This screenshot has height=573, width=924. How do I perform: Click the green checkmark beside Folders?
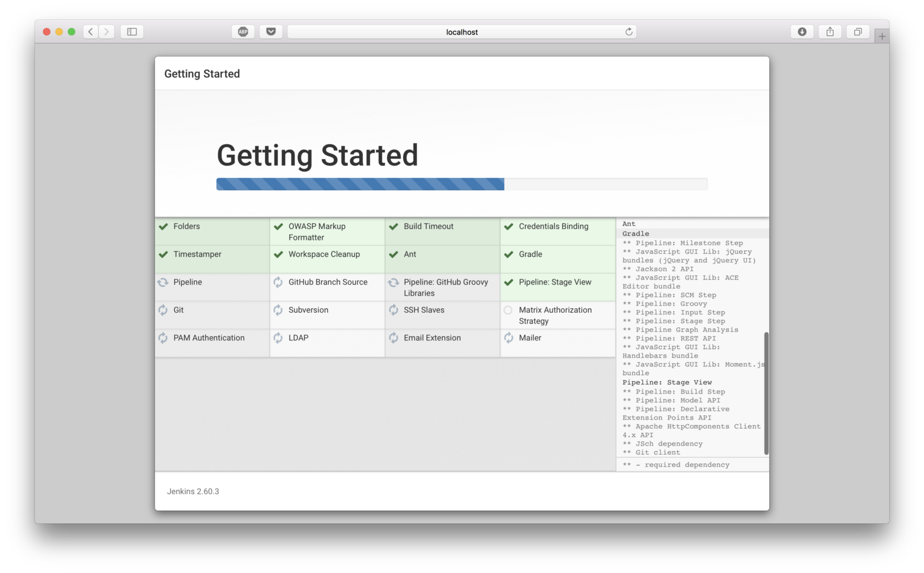[x=163, y=227]
